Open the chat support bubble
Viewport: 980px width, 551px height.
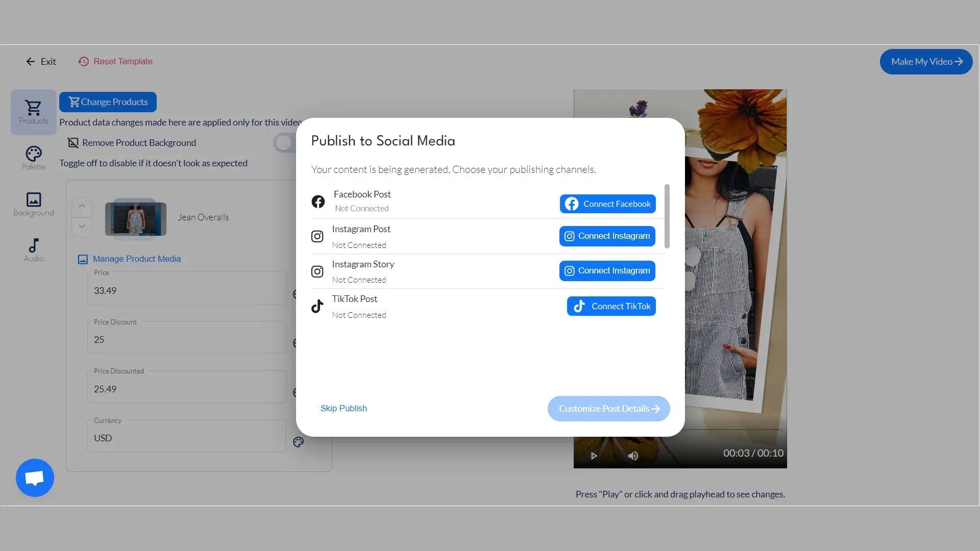click(x=35, y=478)
